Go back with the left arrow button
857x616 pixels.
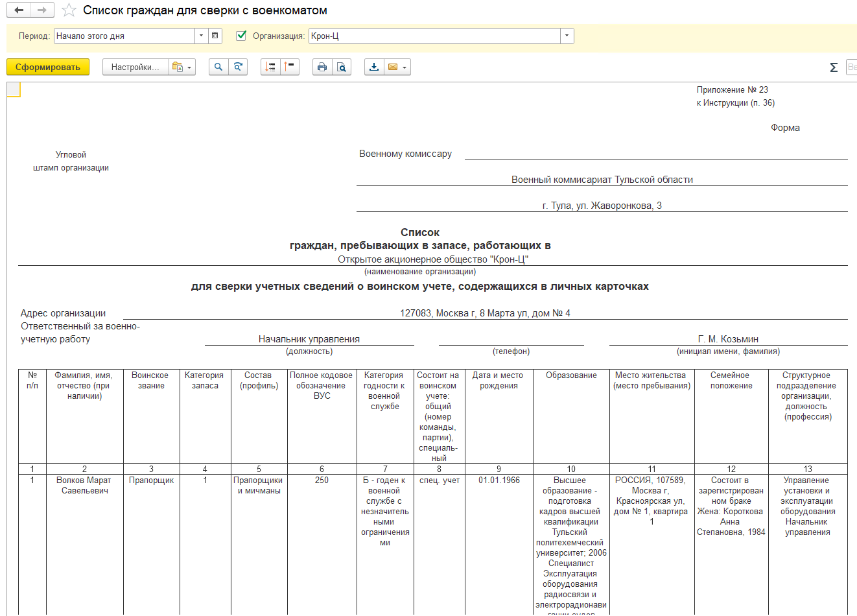pyautogui.click(x=19, y=10)
